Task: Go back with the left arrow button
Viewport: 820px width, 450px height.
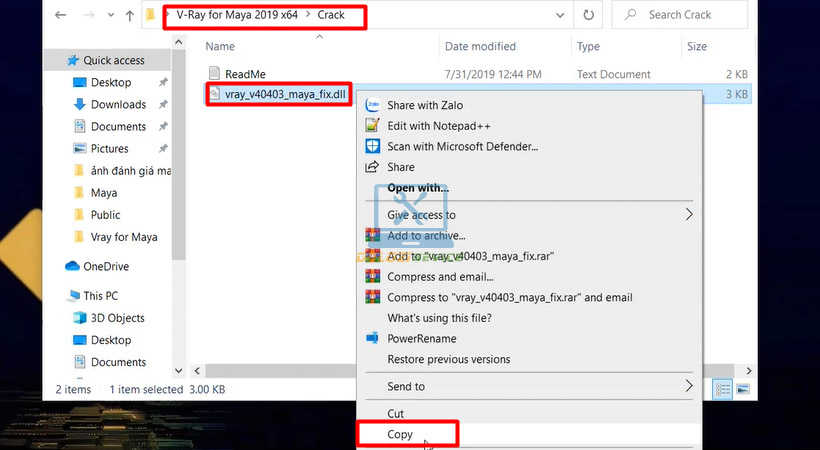Action: pos(61,15)
